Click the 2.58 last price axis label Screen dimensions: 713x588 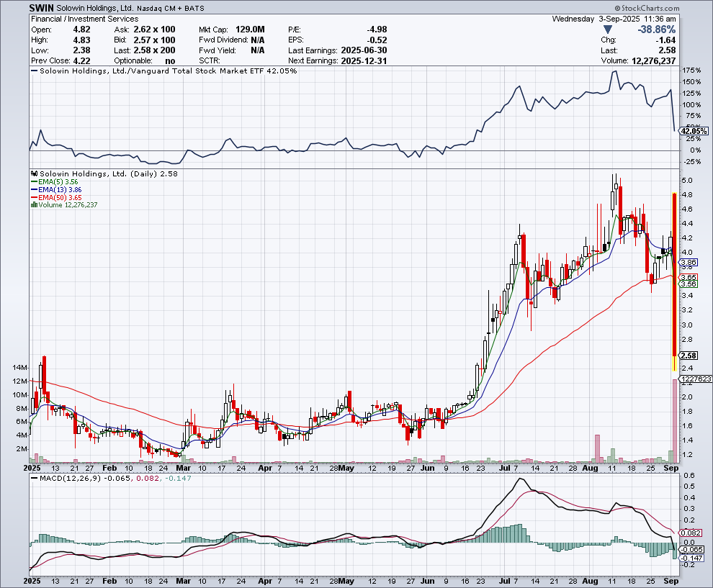coord(689,356)
